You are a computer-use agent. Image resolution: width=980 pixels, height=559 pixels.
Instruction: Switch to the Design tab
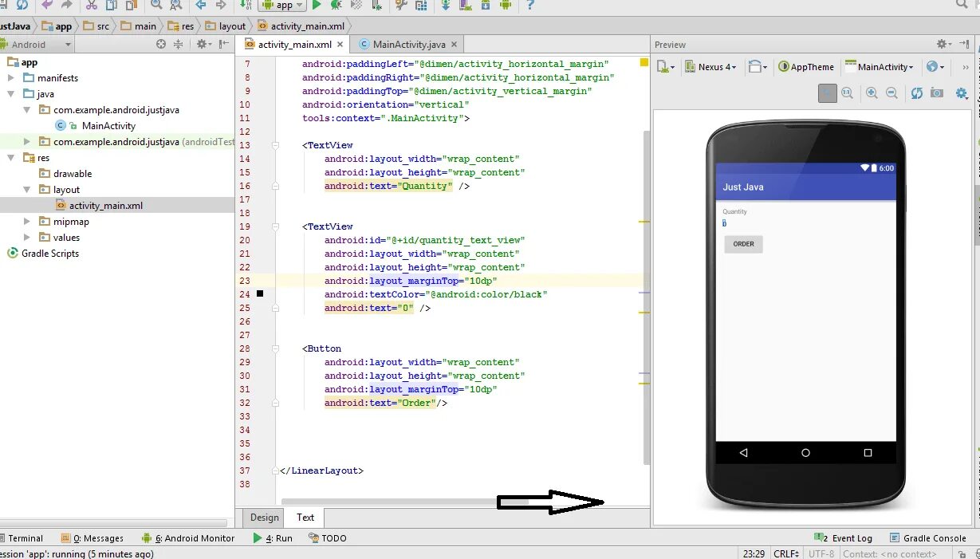(265, 518)
